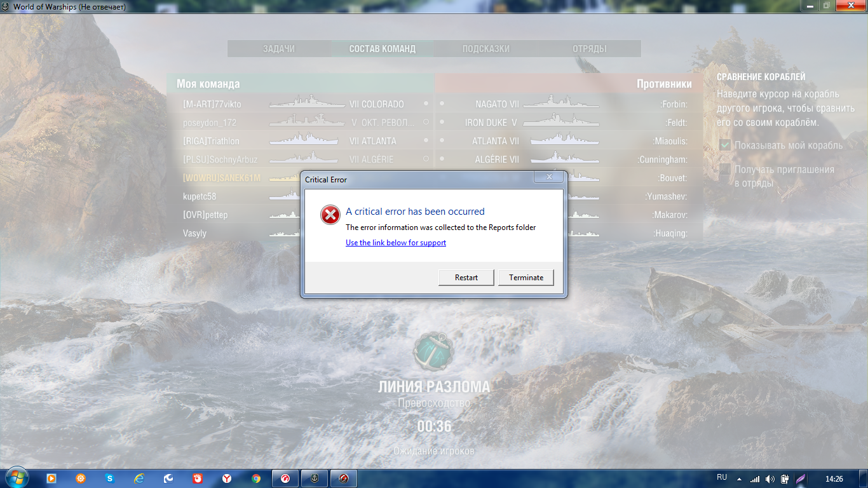
Task: Click 'NAGATO VII' in Противники list
Action: (497, 104)
